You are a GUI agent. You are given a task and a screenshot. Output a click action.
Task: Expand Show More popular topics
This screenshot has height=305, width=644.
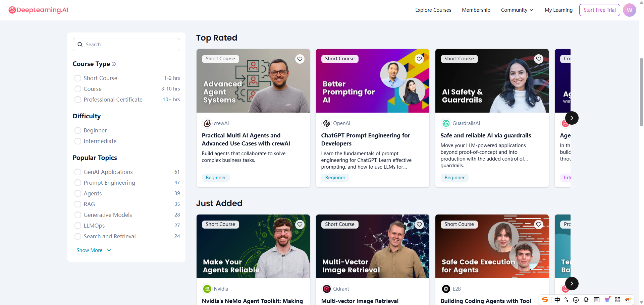coord(94,250)
